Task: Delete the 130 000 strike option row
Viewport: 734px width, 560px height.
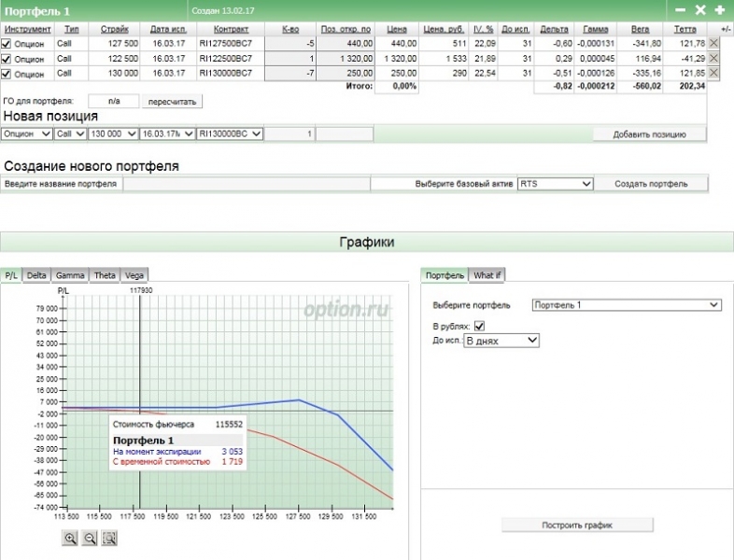Action: click(714, 73)
